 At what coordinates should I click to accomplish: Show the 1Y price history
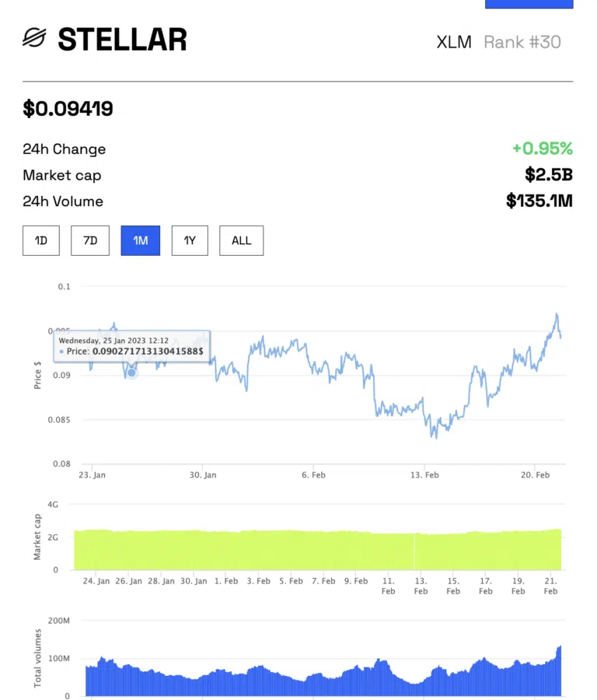point(190,240)
